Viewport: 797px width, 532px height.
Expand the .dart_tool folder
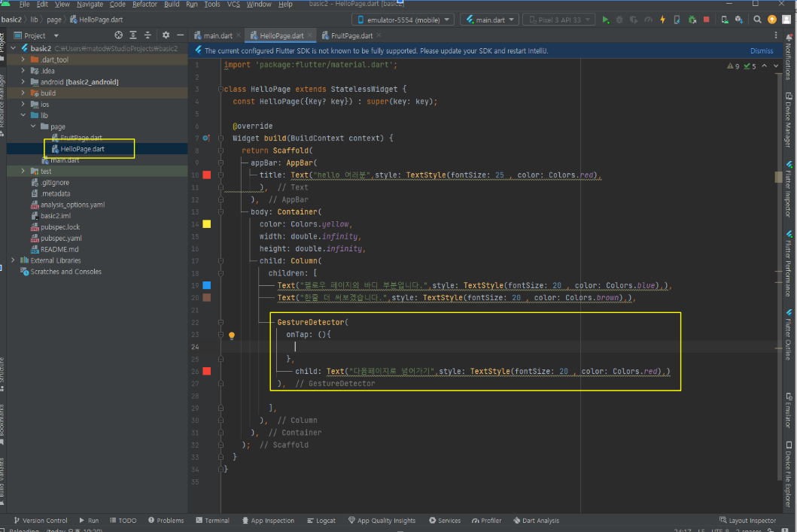(23, 59)
